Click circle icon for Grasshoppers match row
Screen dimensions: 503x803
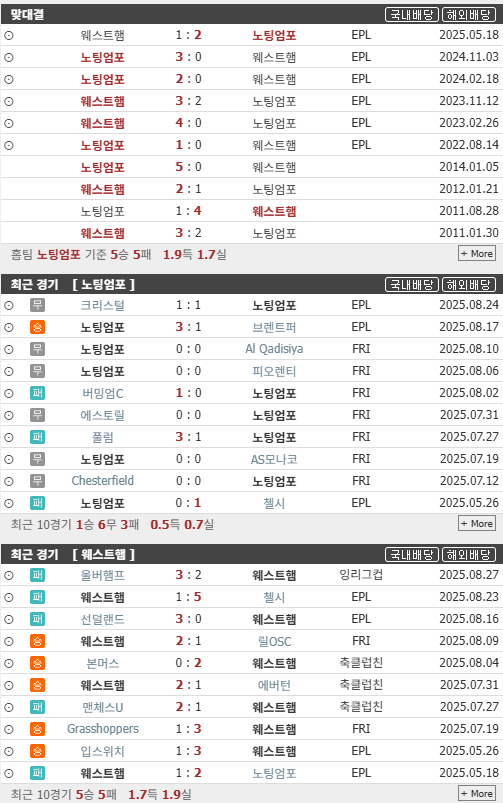point(9,730)
